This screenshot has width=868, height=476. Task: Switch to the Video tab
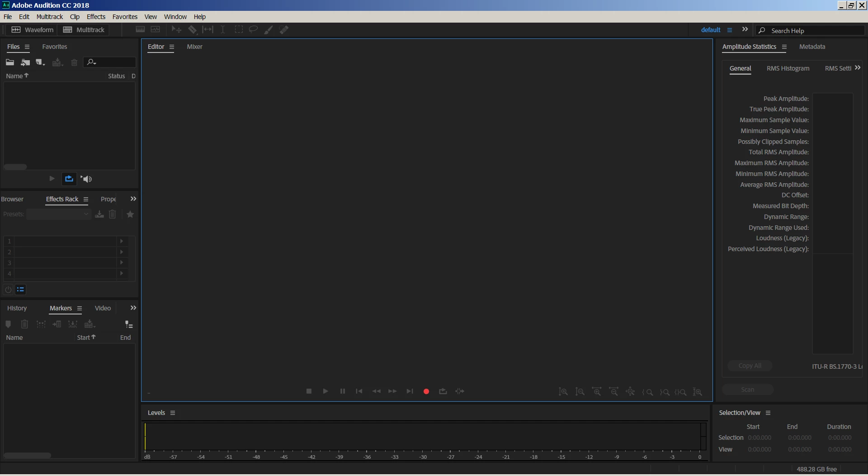tap(103, 308)
